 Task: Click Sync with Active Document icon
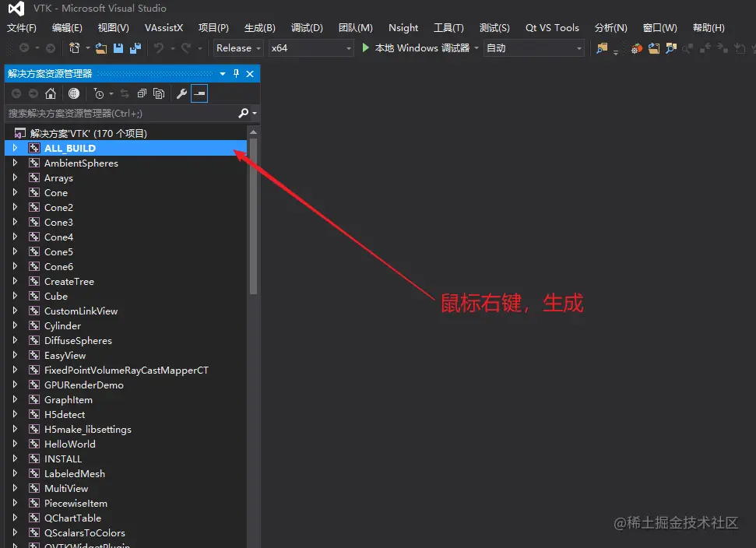pyautogui.click(x=125, y=93)
